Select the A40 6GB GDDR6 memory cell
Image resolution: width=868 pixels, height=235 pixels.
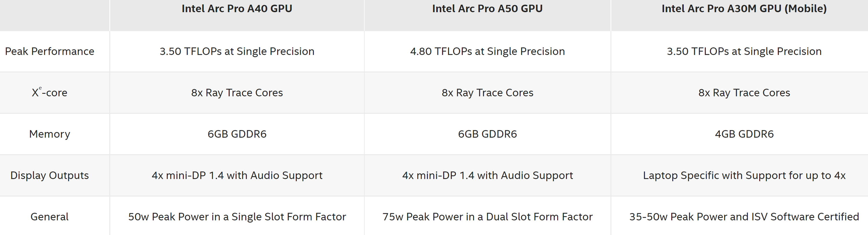click(x=237, y=134)
